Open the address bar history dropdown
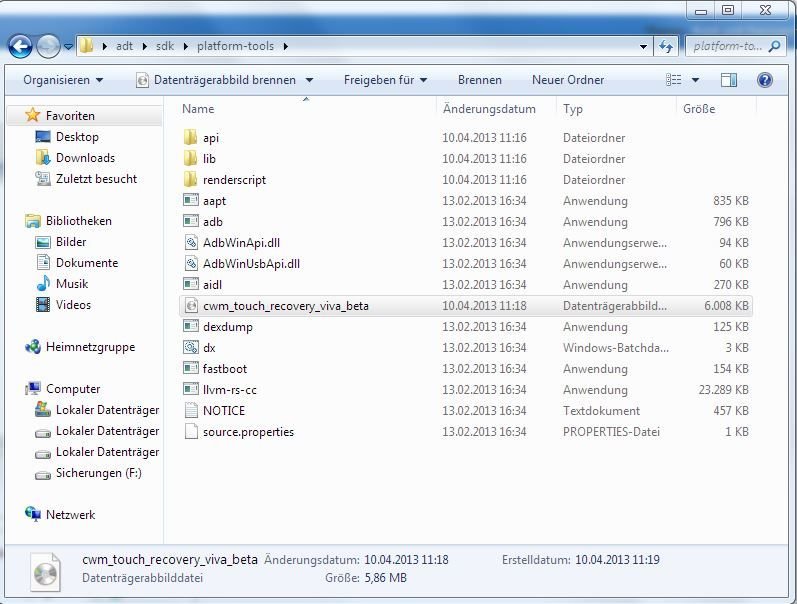This screenshot has width=797, height=604. pos(643,46)
